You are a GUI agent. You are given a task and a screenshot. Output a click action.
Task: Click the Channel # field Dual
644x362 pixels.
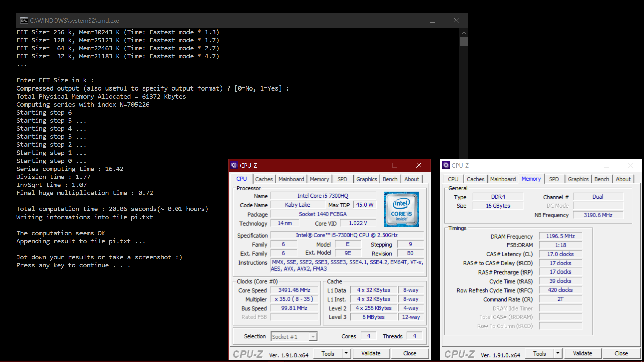598,197
